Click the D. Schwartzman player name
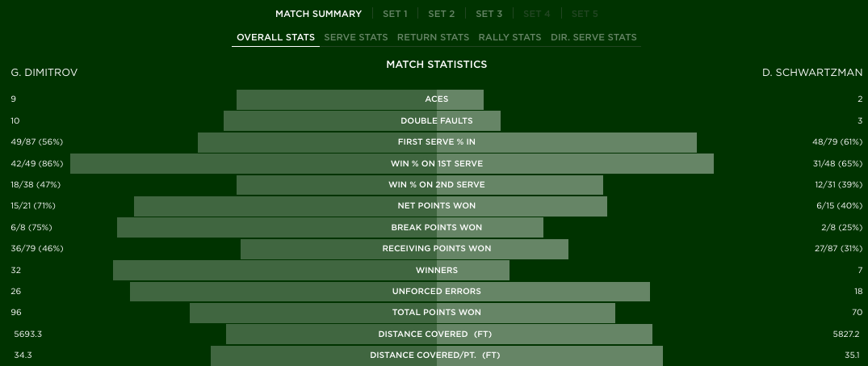This screenshot has height=366, width=868. click(x=812, y=73)
